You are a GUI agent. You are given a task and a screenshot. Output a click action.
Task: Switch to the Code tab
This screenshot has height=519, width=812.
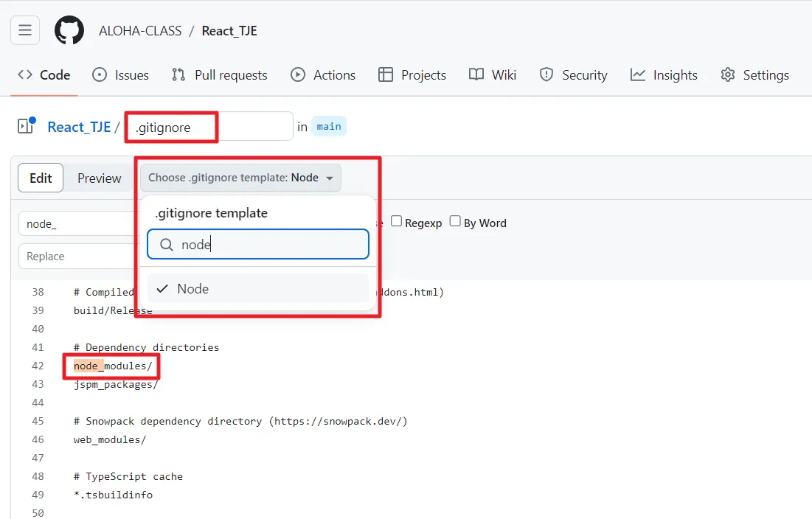click(x=44, y=75)
